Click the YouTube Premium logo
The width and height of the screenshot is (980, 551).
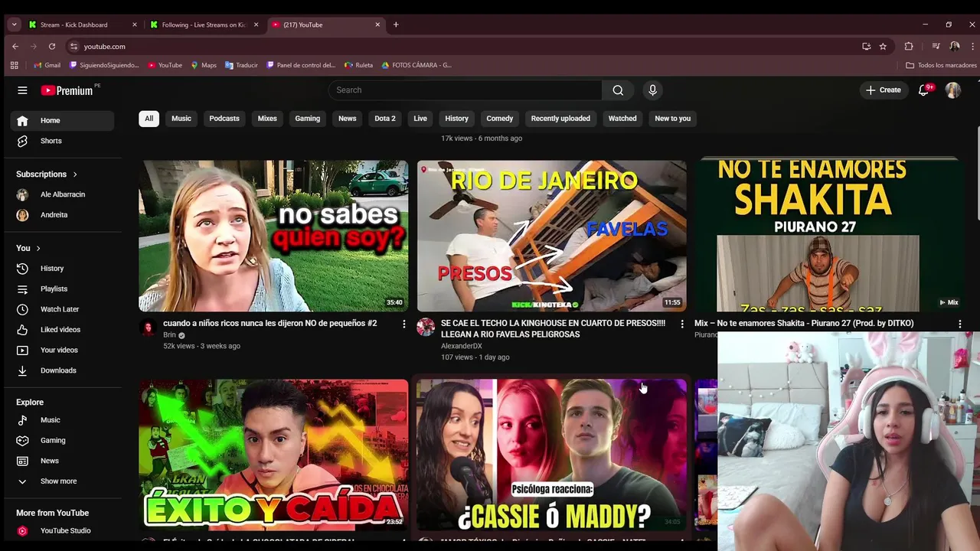tap(67, 90)
